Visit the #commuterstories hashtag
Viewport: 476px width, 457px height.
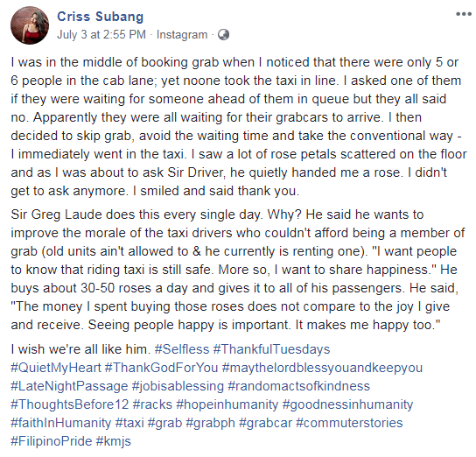[x=349, y=423]
